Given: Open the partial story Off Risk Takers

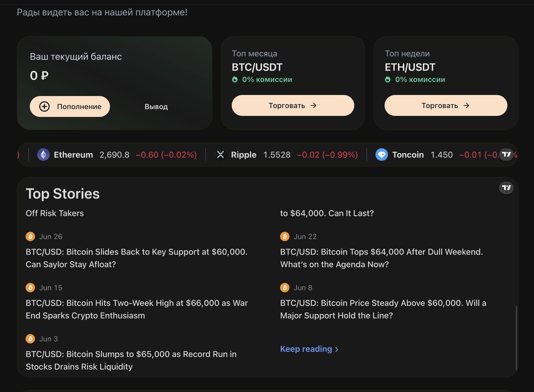Looking at the screenshot, I should coord(55,213).
